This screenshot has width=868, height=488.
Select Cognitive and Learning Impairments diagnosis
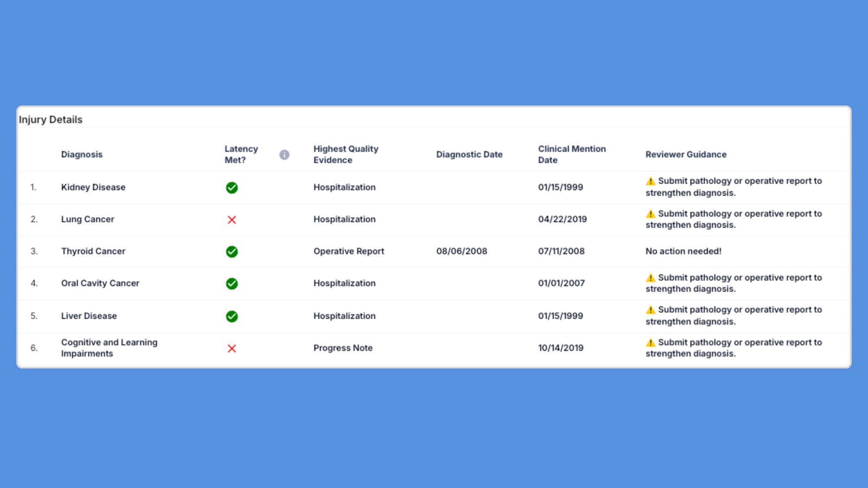click(x=109, y=347)
